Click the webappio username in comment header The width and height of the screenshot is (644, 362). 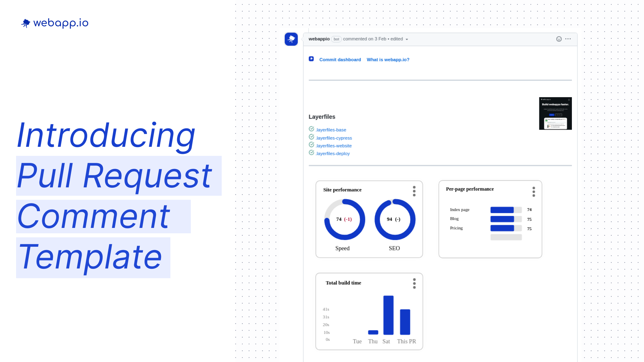click(319, 39)
